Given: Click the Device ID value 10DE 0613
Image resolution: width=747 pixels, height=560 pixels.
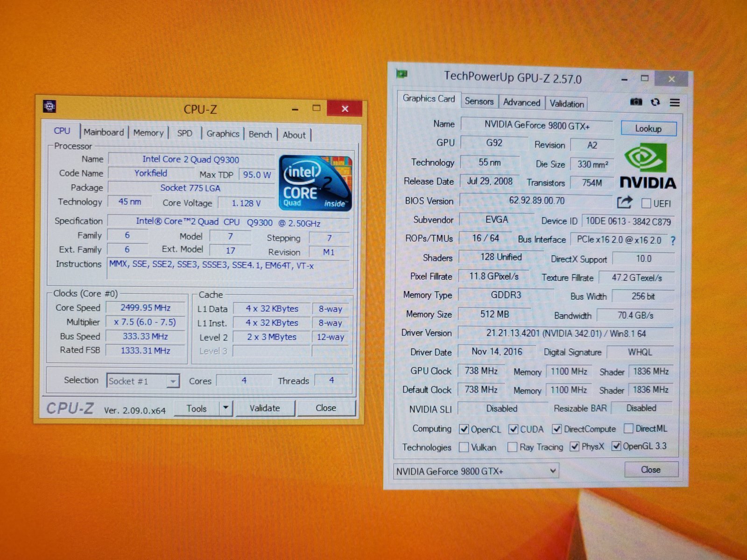Looking at the screenshot, I should click(x=627, y=222).
